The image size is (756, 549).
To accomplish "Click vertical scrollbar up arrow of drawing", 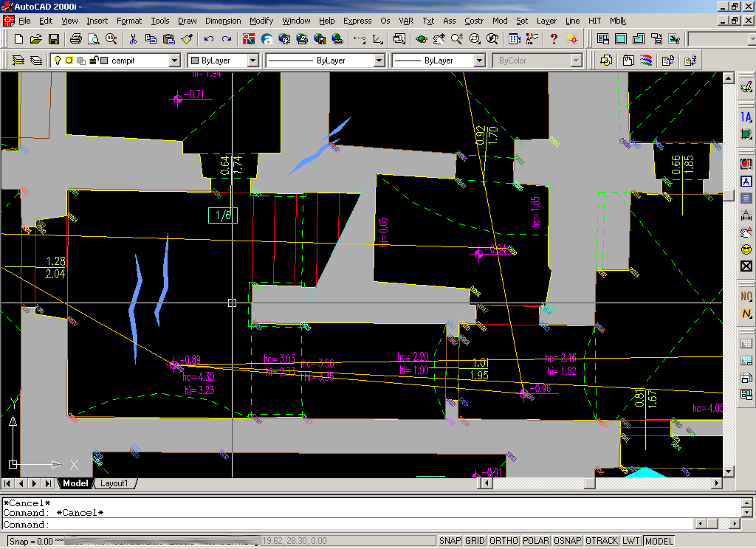I will (728, 78).
